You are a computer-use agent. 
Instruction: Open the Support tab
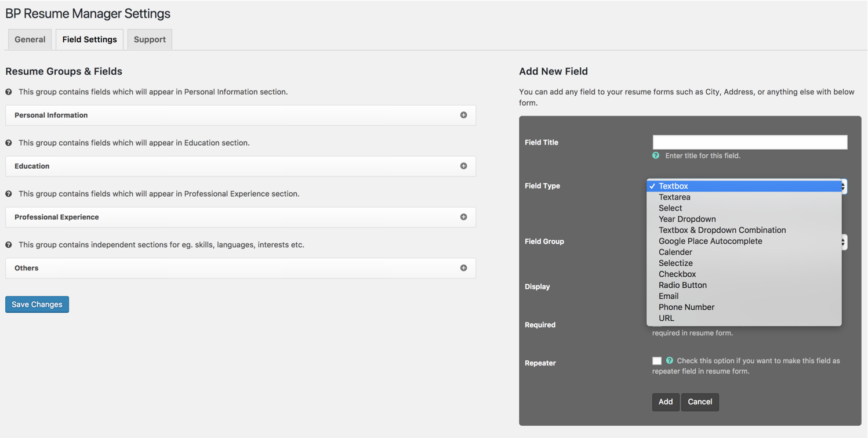[150, 39]
